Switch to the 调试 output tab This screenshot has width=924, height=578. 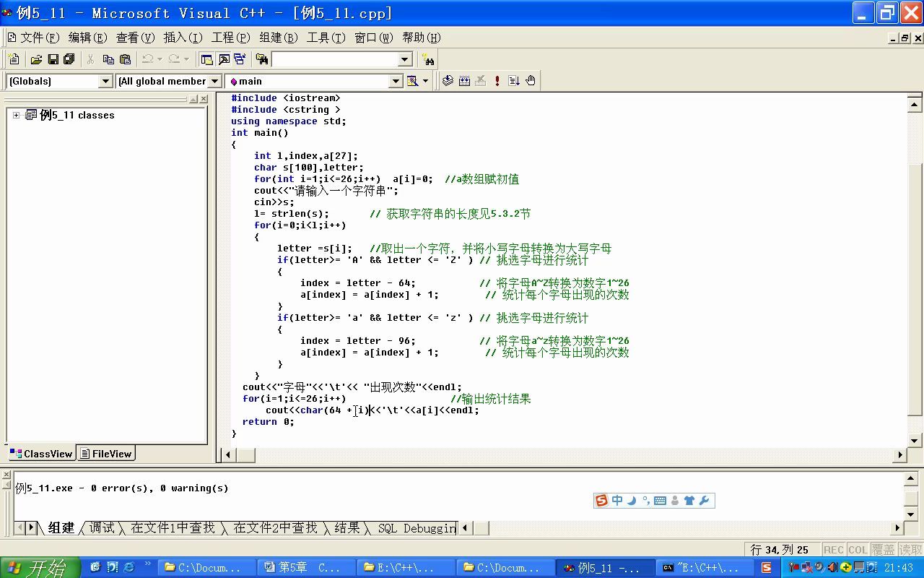(x=102, y=528)
